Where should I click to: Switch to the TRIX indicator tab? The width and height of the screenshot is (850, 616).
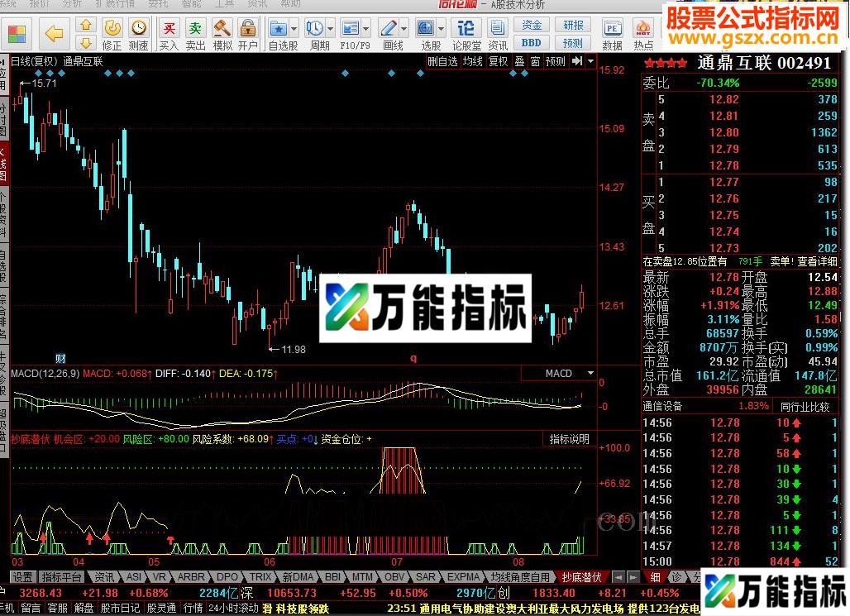pyautogui.click(x=259, y=577)
